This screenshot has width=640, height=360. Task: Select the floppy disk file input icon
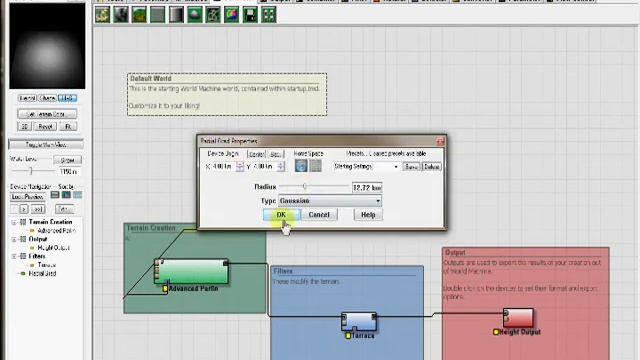tap(250, 15)
